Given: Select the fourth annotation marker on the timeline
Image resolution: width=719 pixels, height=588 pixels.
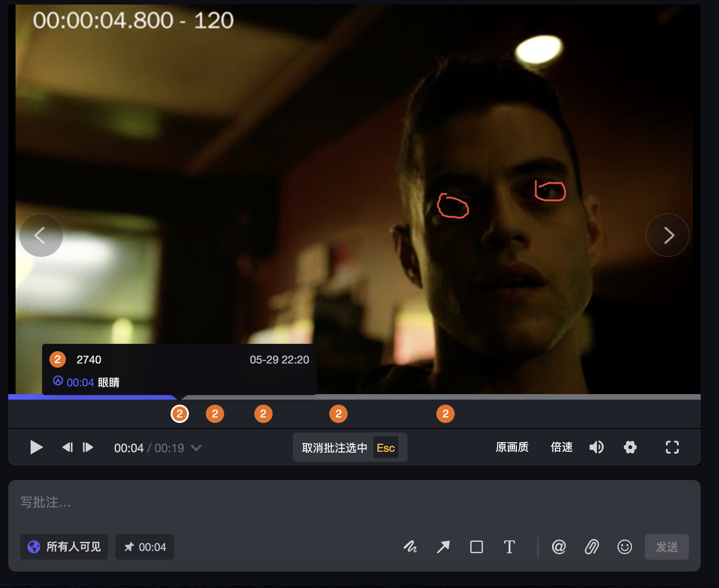Looking at the screenshot, I should tap(338, 414).
